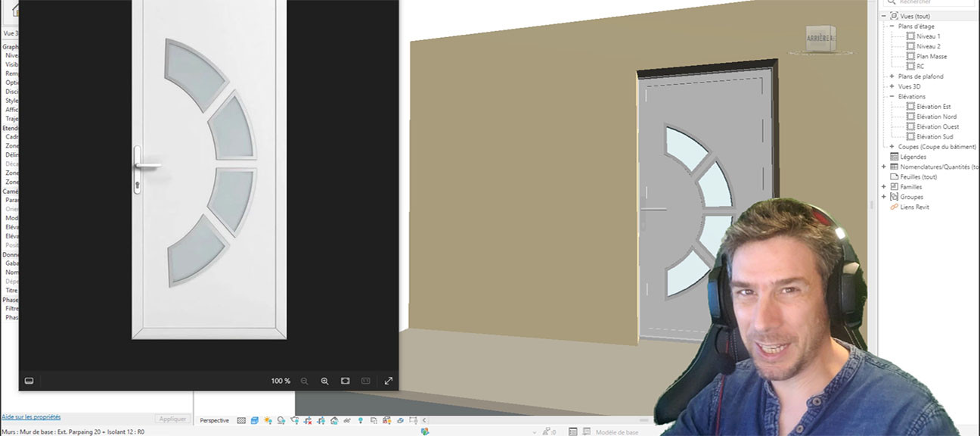Expand Vues 3D branch

pos(892,86)
